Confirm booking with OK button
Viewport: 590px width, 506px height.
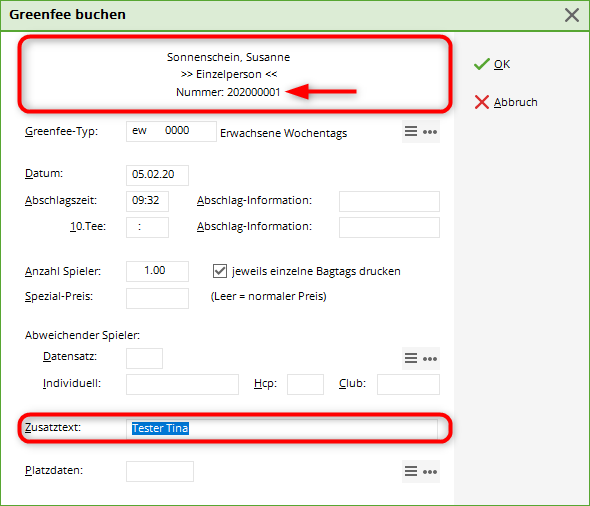(492, 64)
